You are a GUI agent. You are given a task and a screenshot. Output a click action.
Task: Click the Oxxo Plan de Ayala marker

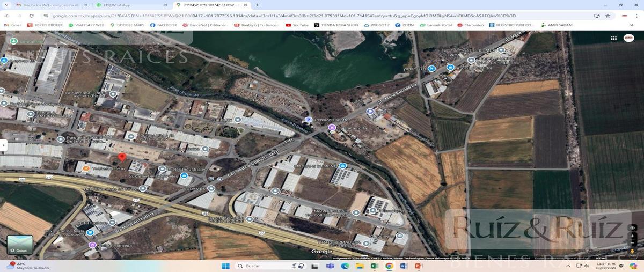pos(90,232)
